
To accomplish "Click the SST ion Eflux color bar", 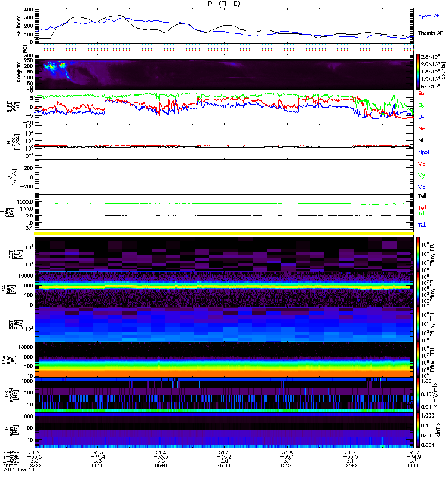I will click(418, 254).
